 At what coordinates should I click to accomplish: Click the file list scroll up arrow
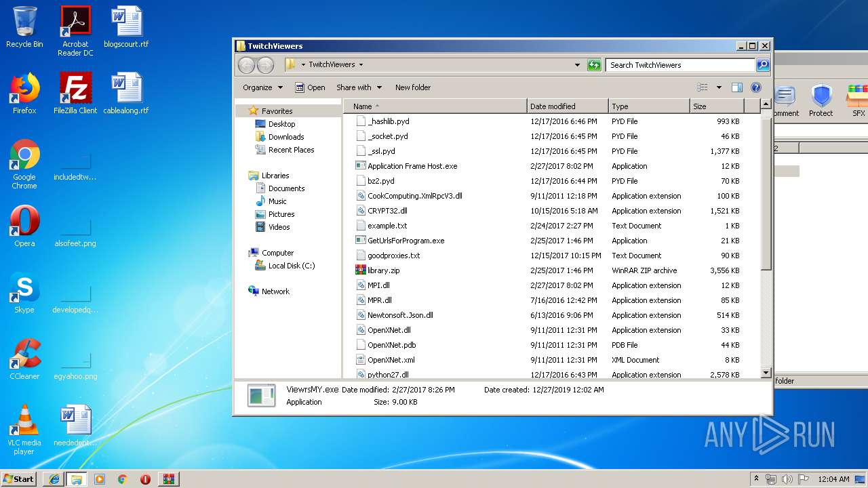766,104
